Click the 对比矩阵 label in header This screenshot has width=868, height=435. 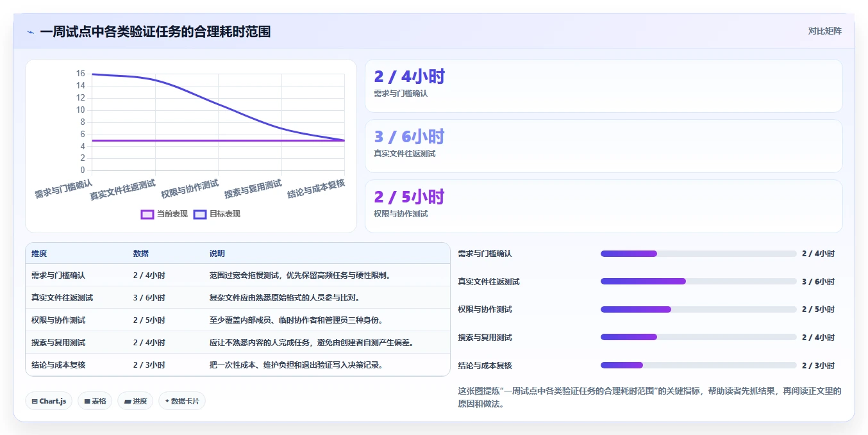824,31
